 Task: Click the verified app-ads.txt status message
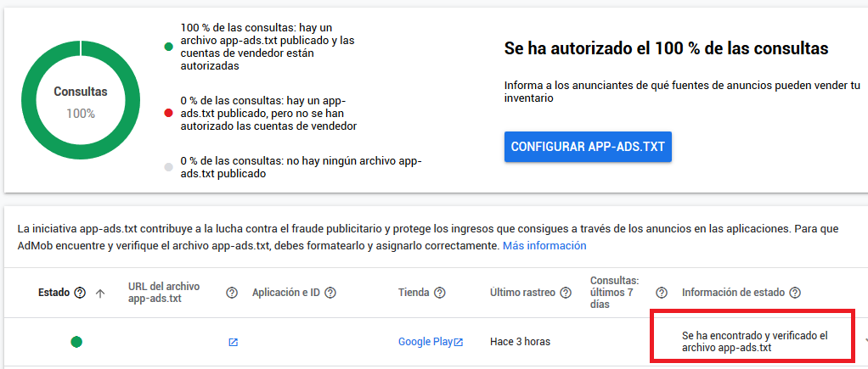754,342
